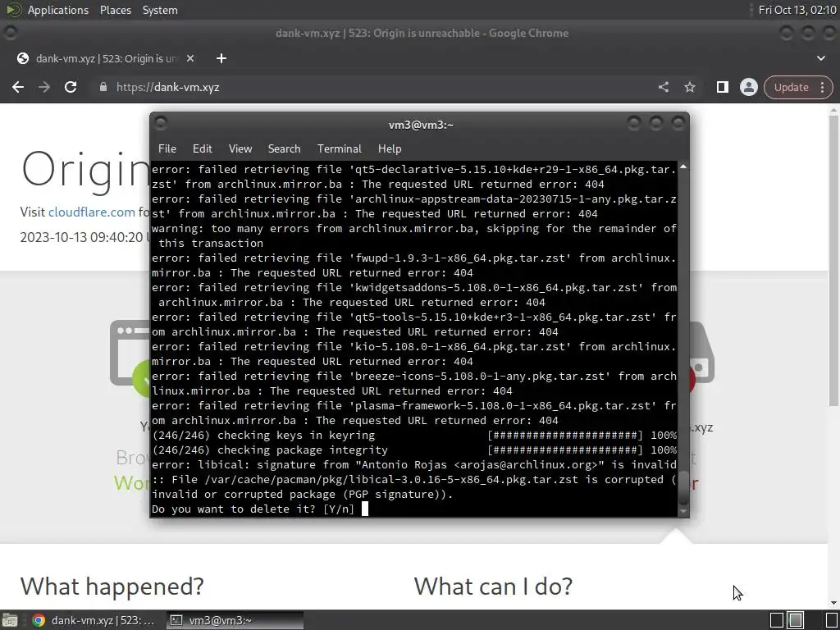Click the taskbar Chrome icon
This screenshot has height=630, width=840.
[x=39, y=620]
